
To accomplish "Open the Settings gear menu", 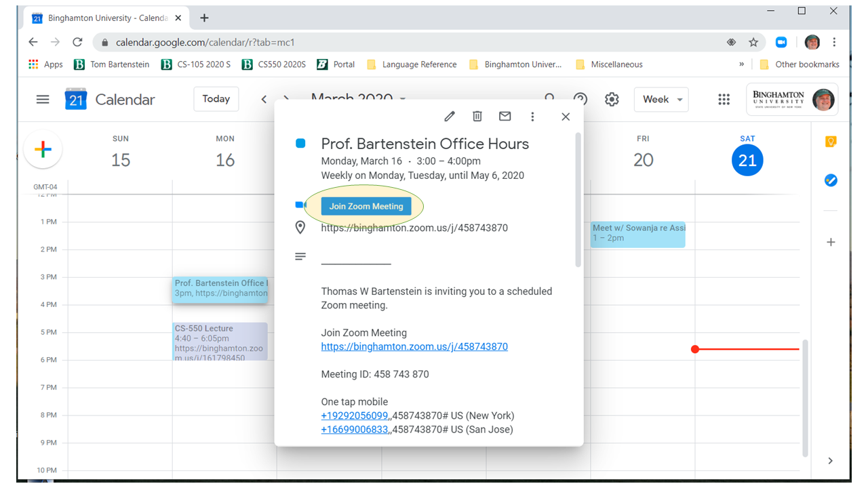I will 612,100.
